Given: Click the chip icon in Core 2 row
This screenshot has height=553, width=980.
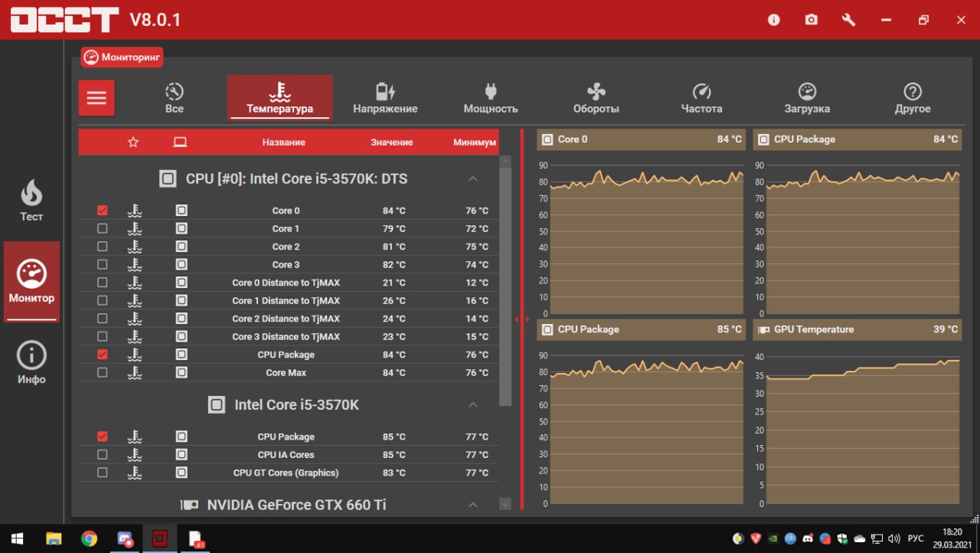Looking at the screenshot, I should [181, 247].
